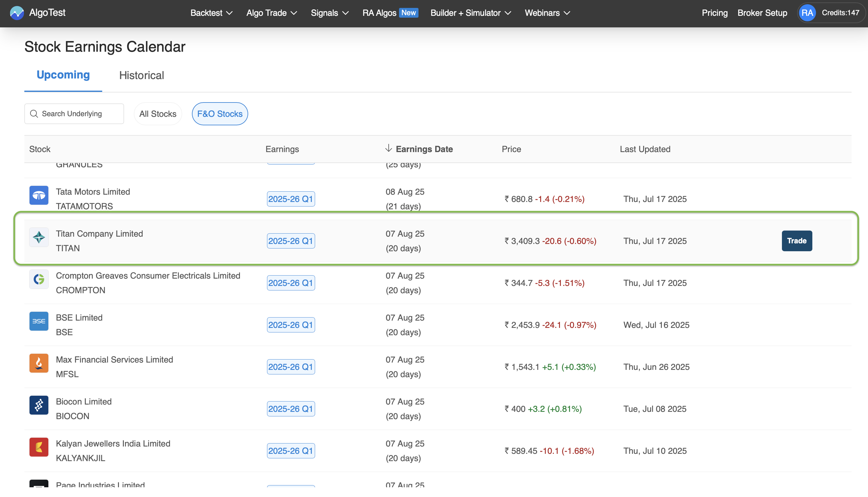Open Crompton 2025-26 Q1 earnings tag
This screenshot has height=497, width=868.
[x=290, y=283]
